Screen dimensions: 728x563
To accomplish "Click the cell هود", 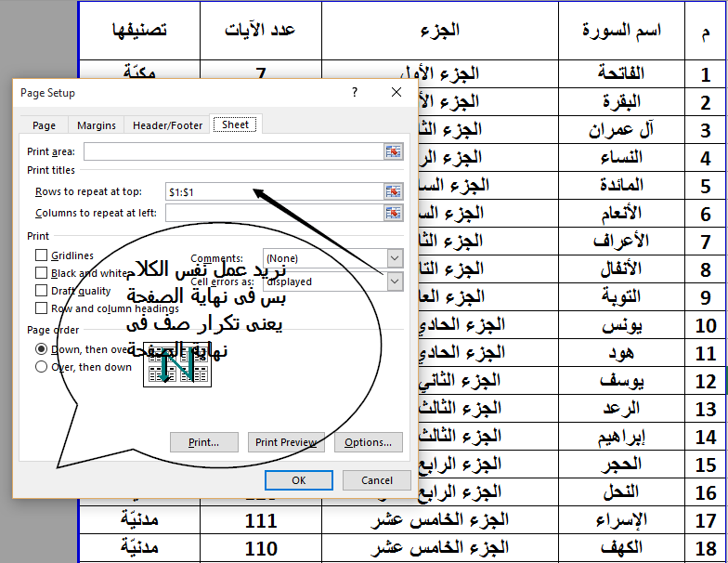I will (x=622, y=353).
